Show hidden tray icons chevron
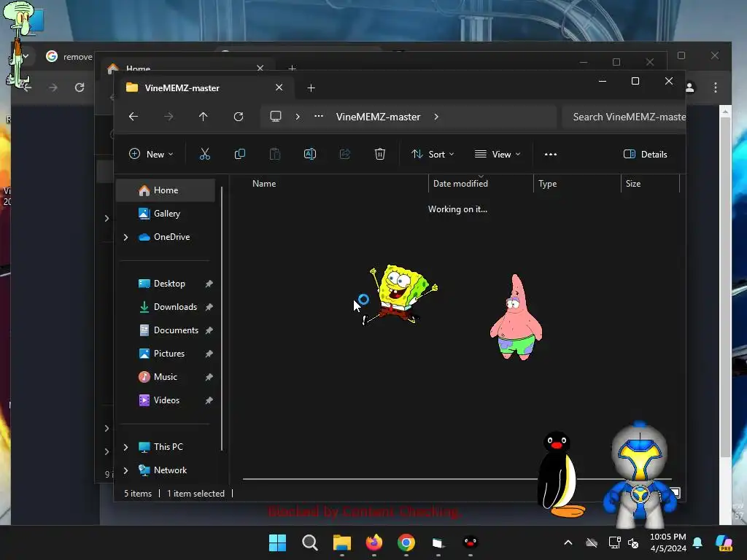The height and width of the screenshot is (560, 747). pos(568,542)
